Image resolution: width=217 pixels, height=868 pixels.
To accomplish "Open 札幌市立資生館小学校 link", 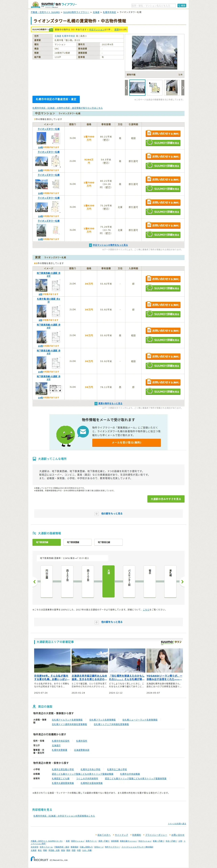I will (62, 770).
